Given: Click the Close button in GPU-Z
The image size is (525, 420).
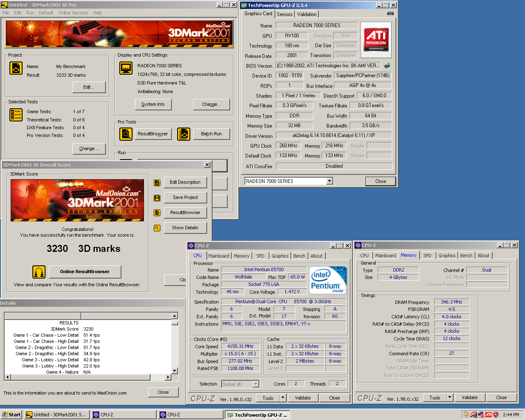Looking at the screenshot, I should coord(381,181).
